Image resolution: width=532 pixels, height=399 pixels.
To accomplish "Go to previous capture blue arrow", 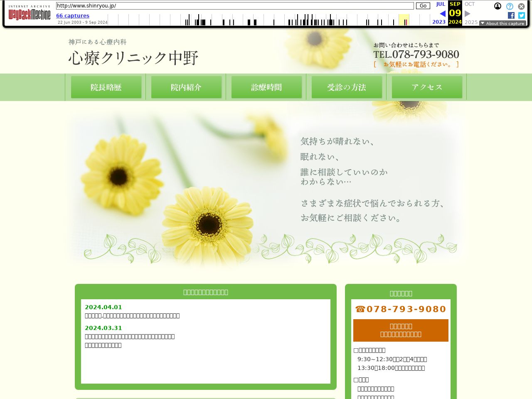I will [442, 14].
